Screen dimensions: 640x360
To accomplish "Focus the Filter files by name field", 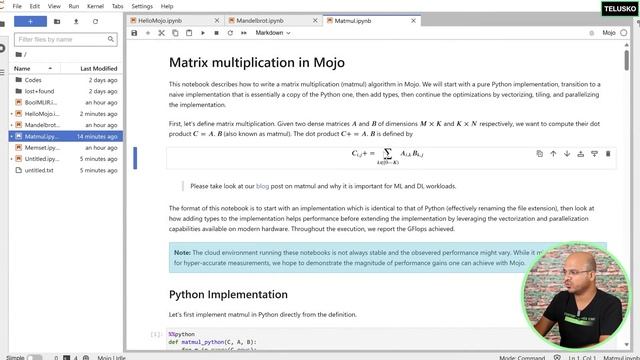I will coord(66,39).
